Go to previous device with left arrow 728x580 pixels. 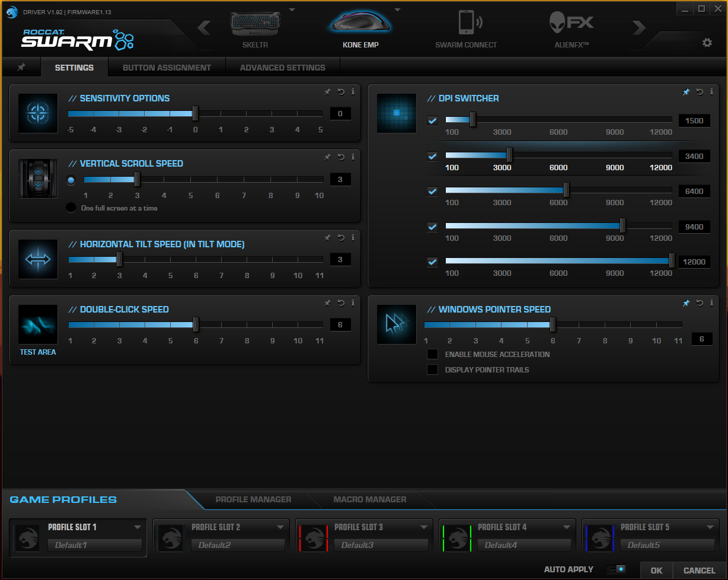(x=204, y=28)
